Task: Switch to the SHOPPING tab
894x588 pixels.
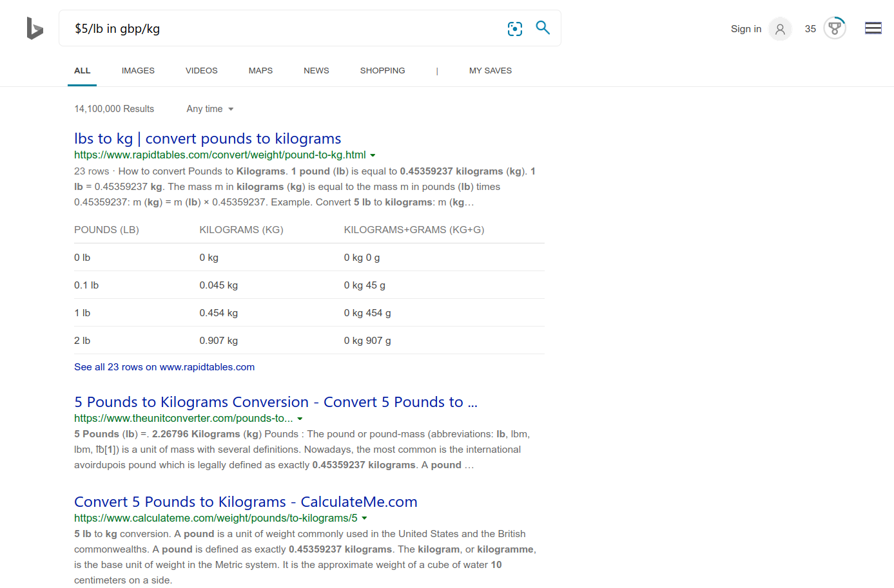Action: 382,71
